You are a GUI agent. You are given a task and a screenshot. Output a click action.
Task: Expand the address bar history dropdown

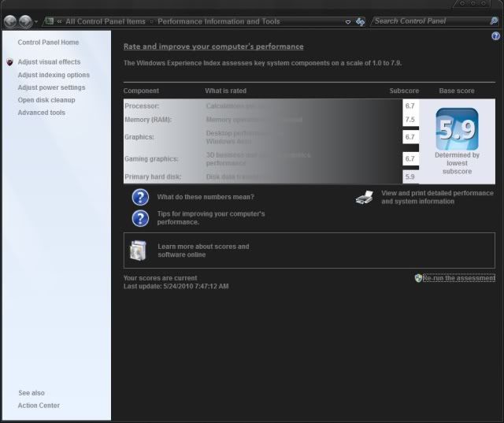348,21
